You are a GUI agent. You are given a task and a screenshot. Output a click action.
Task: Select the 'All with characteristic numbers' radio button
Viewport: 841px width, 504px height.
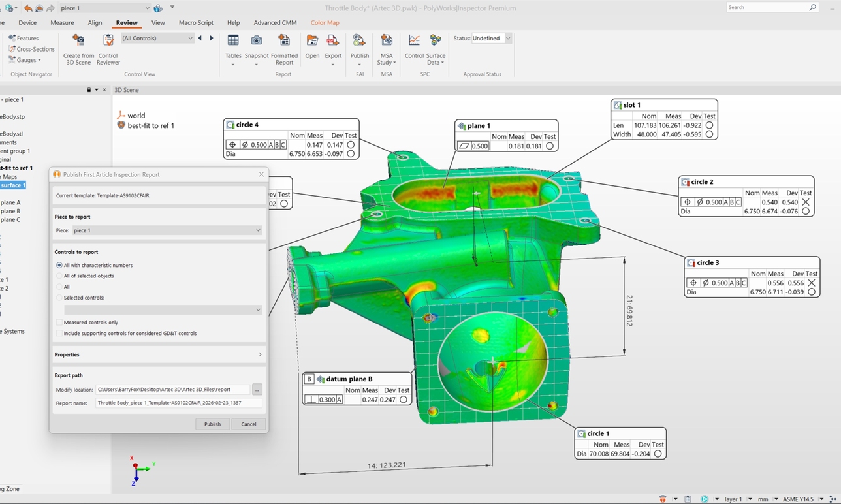[x=59, y=264]
